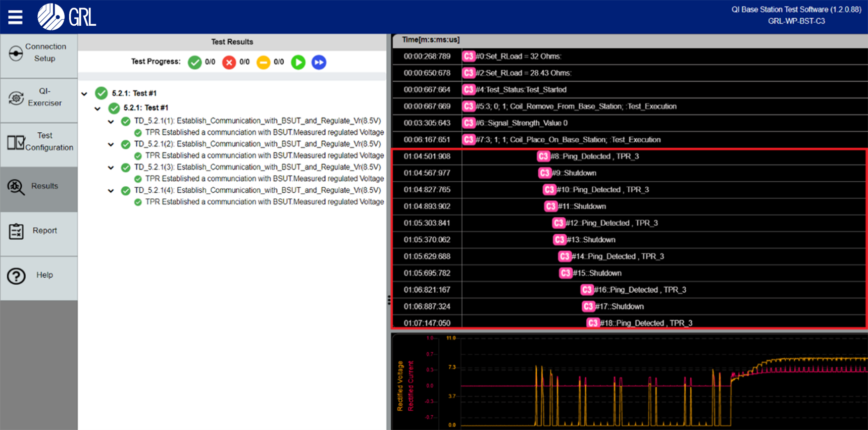Click C3 badge of #13 Shutdown event
Image resolution: width=868 pixels, height=430 pixels.
[559, 240]
